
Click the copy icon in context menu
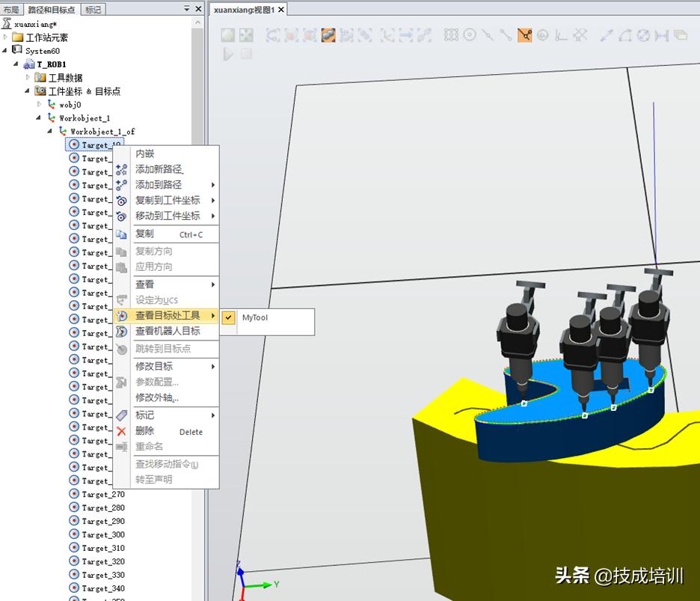(121, 234)
